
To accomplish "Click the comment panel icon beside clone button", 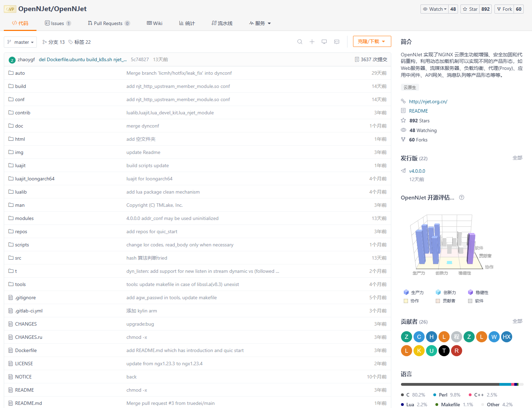I will click(337, 42).
